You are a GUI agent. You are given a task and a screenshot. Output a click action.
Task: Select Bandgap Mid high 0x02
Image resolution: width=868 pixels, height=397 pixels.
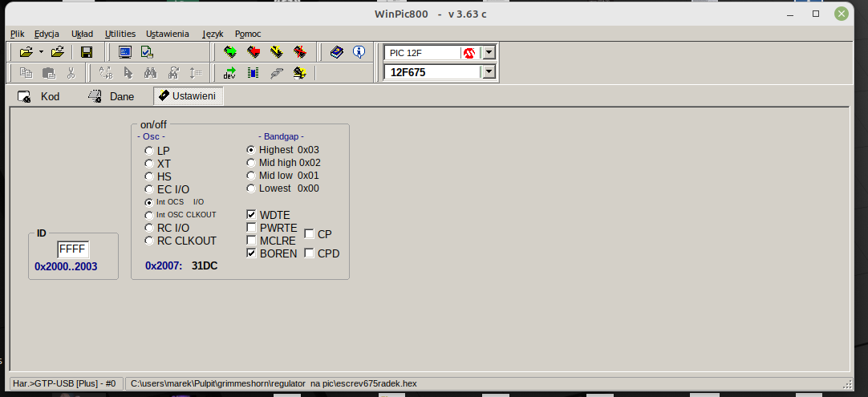[251, 163]
